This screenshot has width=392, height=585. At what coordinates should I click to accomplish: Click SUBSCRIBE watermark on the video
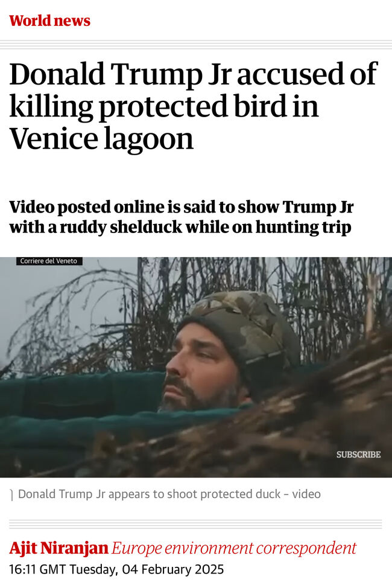pyautogui.click(x=358, y=455)
